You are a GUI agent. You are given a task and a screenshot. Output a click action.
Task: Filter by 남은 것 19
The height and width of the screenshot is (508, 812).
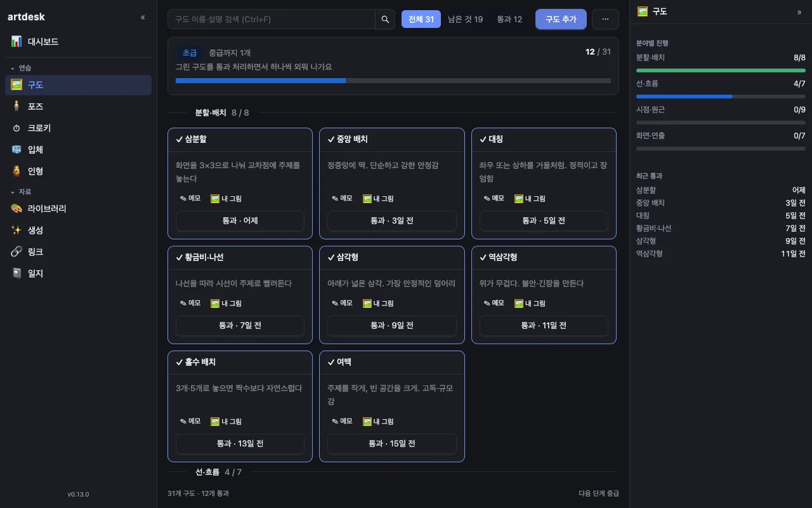point(466,19)
